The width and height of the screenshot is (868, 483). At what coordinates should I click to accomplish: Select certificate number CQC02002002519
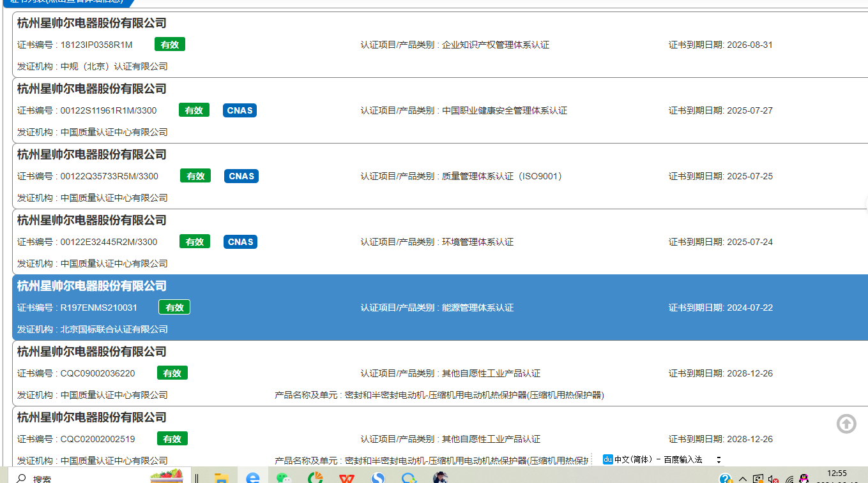pyautogui.click(x=98, y=439)
